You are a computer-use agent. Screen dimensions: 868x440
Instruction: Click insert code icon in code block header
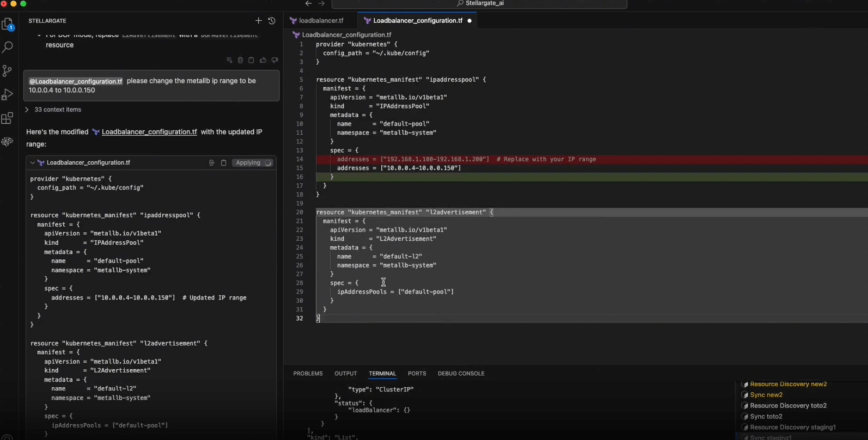pos(212,163)
